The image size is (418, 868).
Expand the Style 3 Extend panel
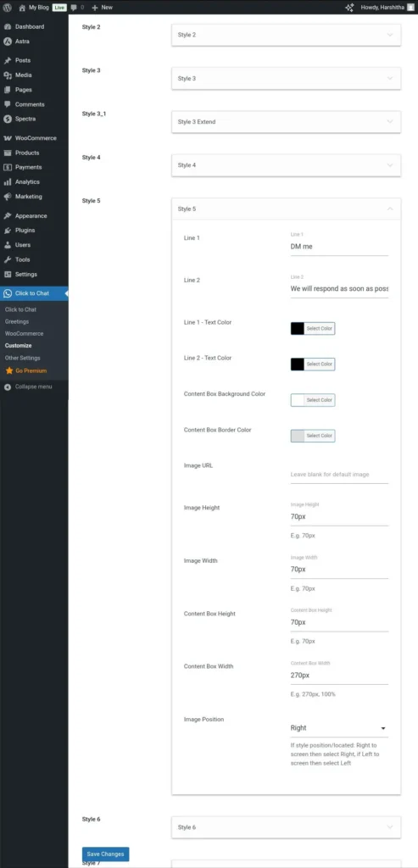click(x=287, y=122)
